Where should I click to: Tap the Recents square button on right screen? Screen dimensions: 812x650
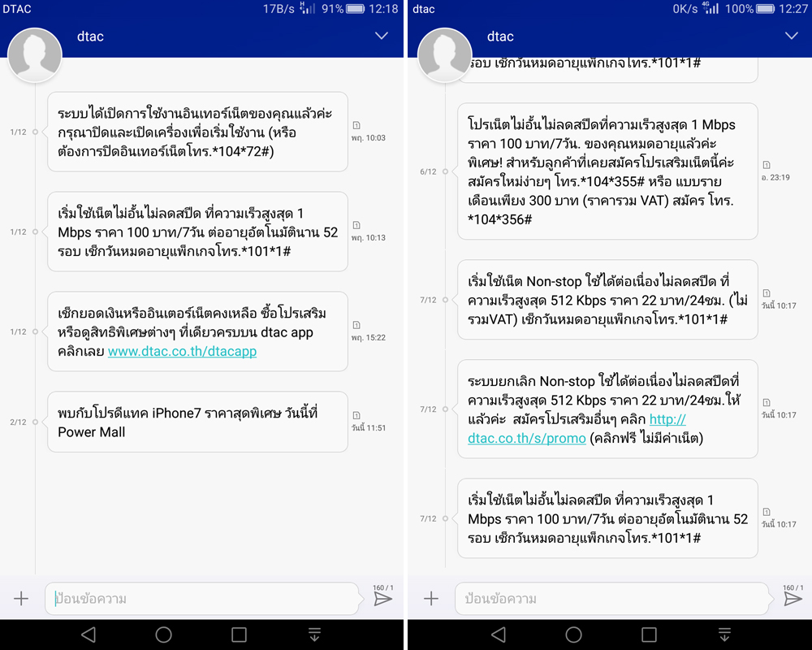click(x=649, y=635)
